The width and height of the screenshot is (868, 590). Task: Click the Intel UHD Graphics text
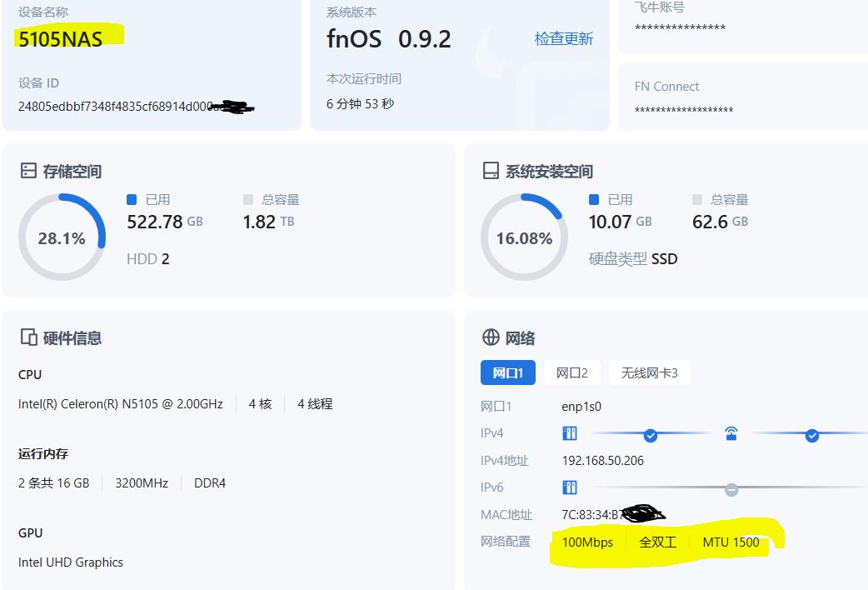[71, 562]
